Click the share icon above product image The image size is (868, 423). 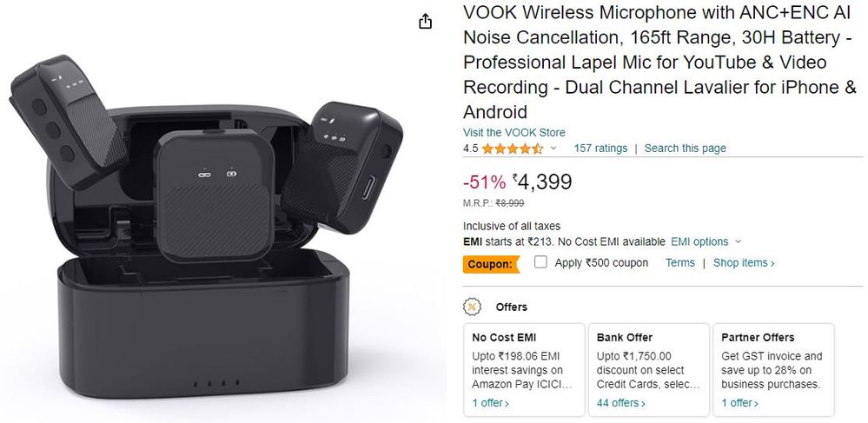coord(425,22)
